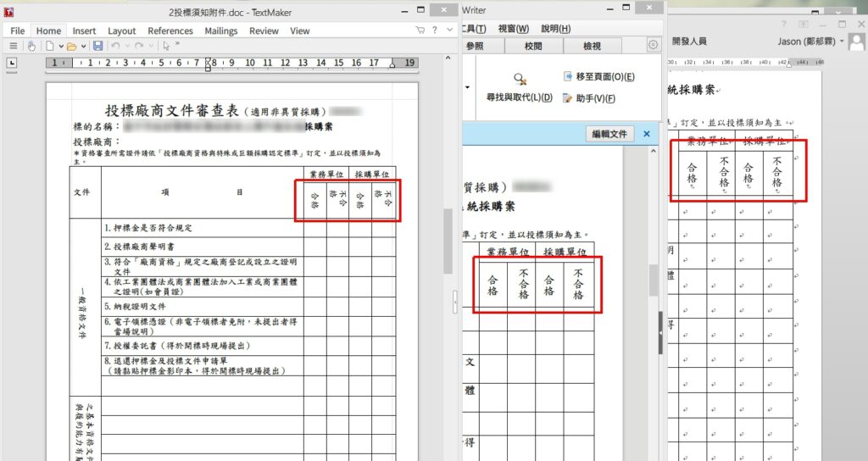
Task: Close the blue infobar in Writer
Action: point(647,134)
